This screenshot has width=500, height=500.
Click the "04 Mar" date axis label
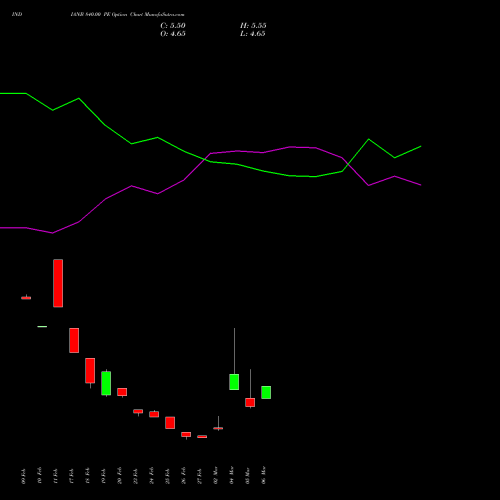coord(231,475)
